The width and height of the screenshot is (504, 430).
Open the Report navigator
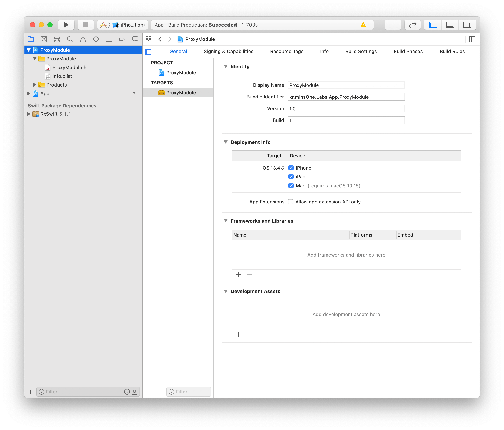(x=135, y=39)
